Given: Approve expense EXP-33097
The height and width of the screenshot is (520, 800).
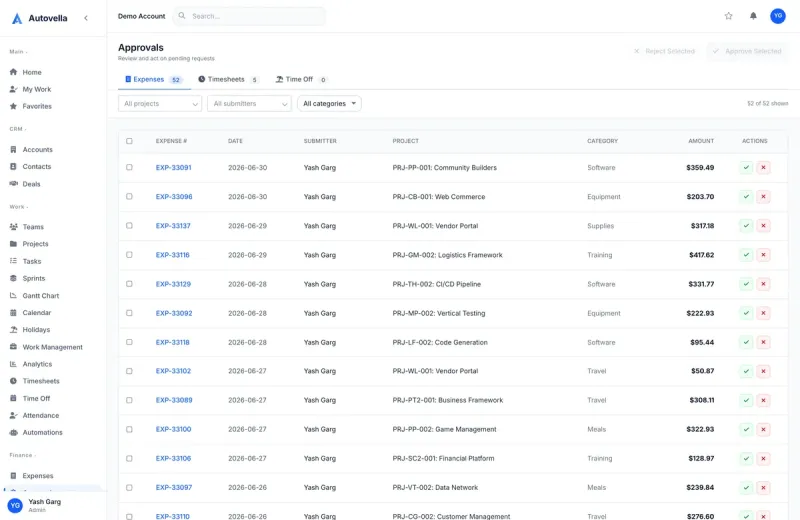Looking at the screenshot, I should [746, 487].
